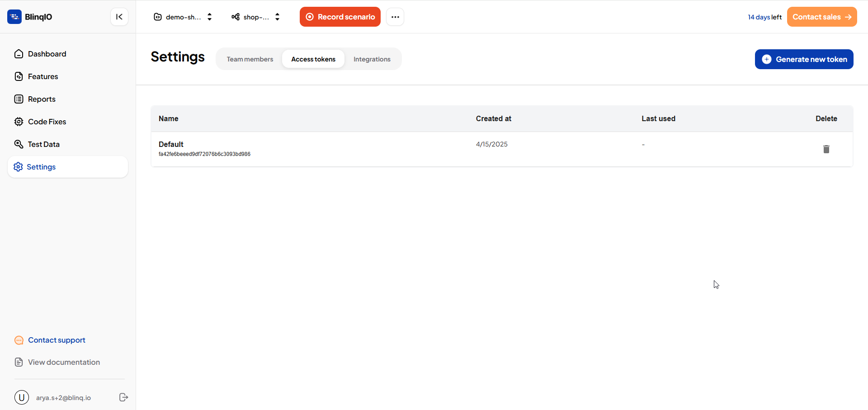The image size is (868, 410).
Task: Open the Contact support link
Action: 57,340
